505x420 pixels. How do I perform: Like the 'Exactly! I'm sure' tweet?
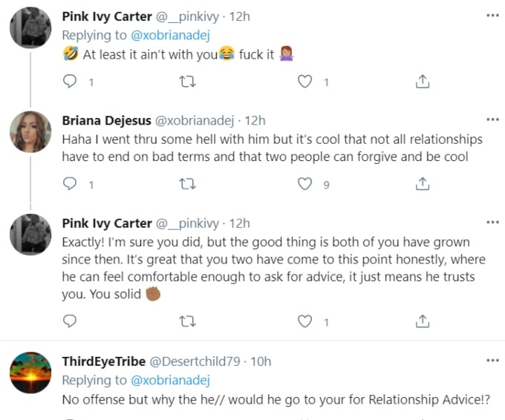(x=304, y=321)
